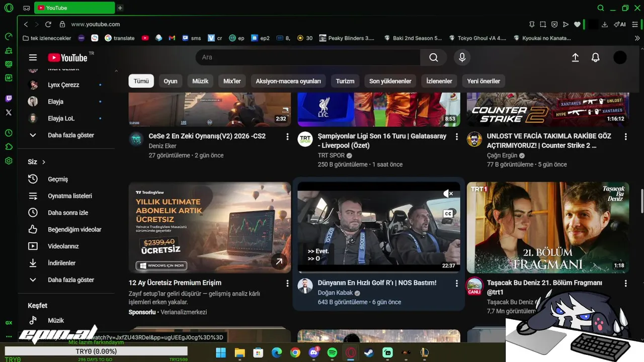The width and height of the screenshot is (644, 362).
Task: Open sidebar settings gear icon
Action: (x=9, y=161)
